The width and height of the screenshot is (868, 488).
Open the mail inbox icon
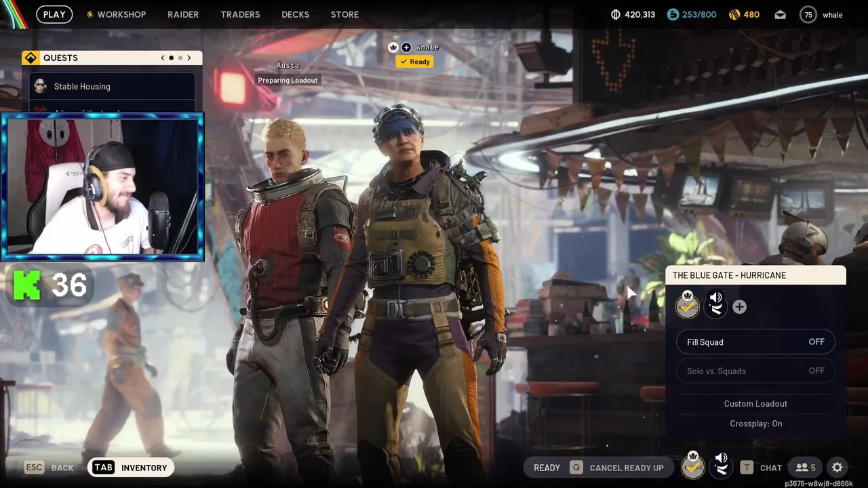coord(781,14)
